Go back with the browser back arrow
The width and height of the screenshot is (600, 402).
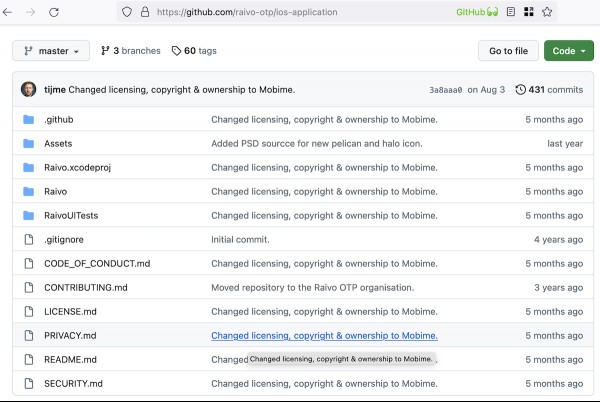[7, 12]
